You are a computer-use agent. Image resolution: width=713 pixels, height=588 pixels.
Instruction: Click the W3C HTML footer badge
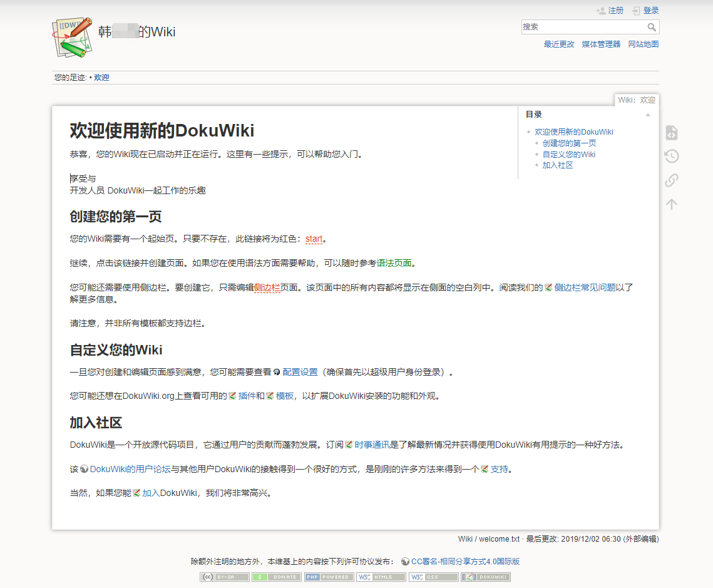pos(381,577)
